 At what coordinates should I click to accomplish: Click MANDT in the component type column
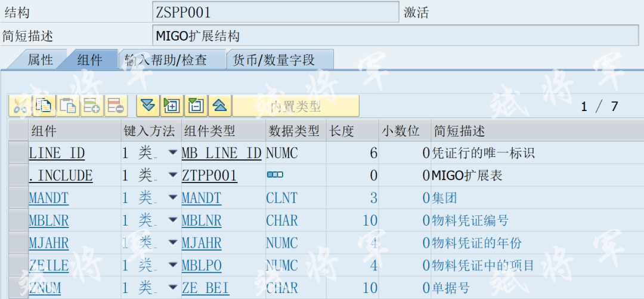[x=202, y=198]
